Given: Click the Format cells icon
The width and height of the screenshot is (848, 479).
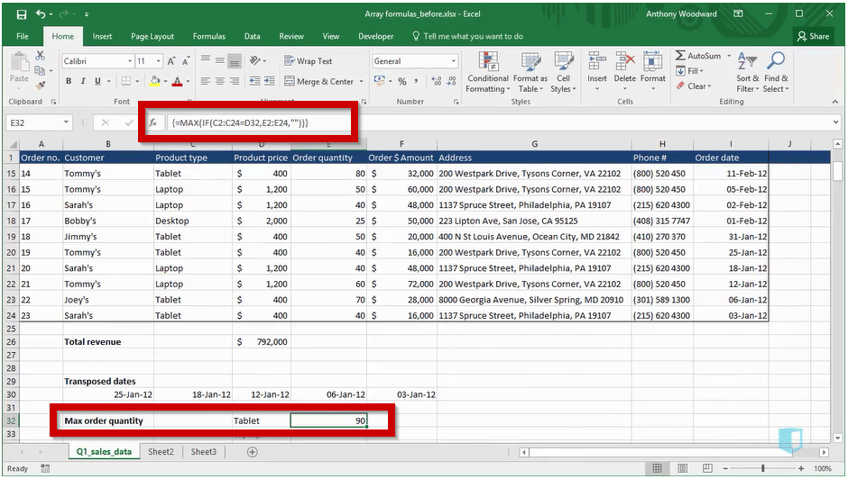Looking at the screenshot, I should point(653,62).
